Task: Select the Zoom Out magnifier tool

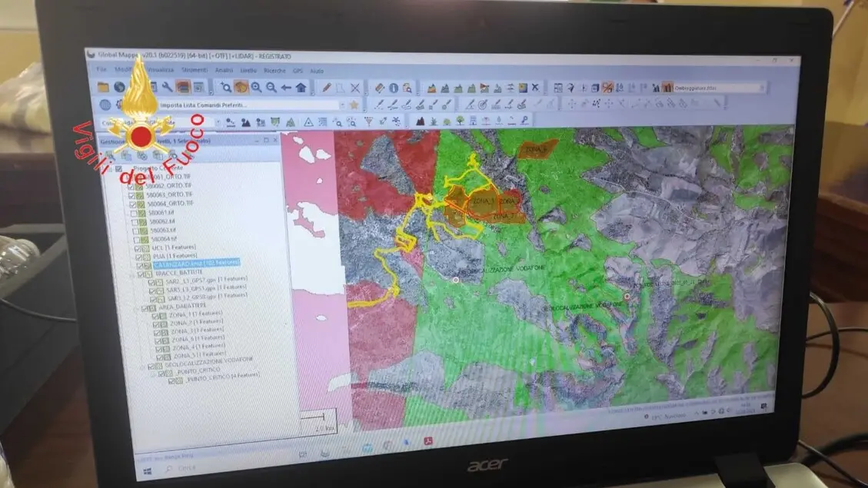Action: (x=271, y=87)
